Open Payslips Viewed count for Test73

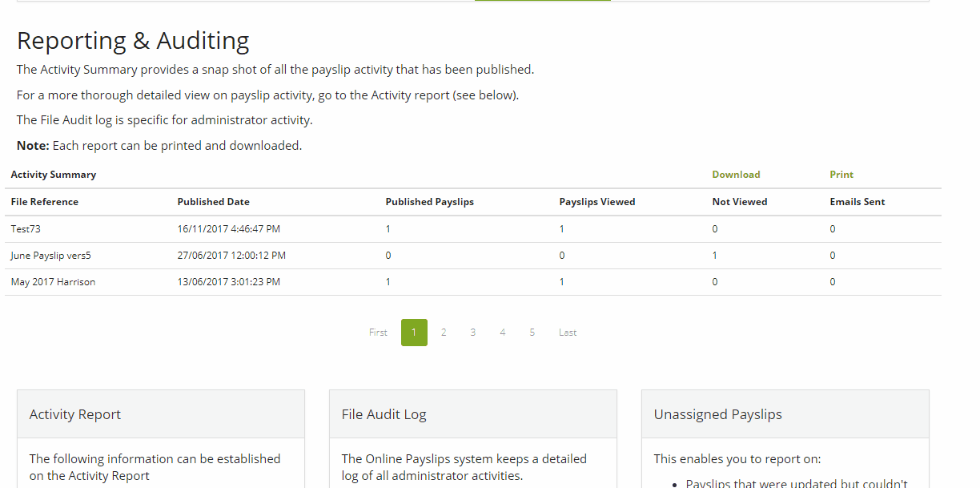561,228
